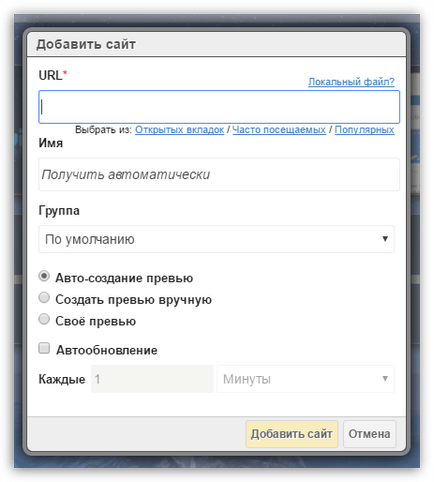The height and width of the screenshot is (482, 434).
Task: Select the Популярных link
Action: 364,130
